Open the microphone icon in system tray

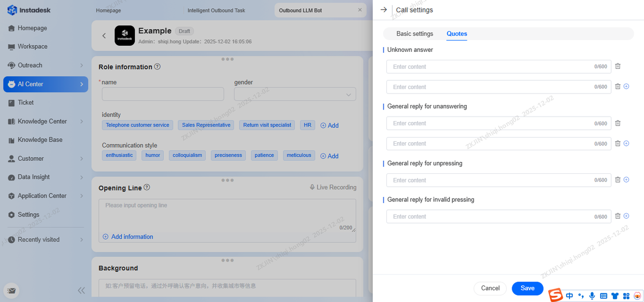click(592, 296)
